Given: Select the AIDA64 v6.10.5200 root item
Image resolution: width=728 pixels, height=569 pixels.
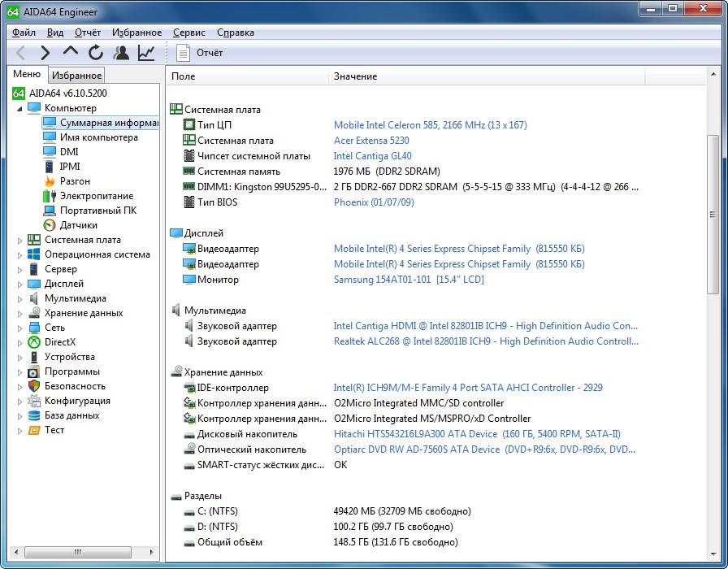Looking at the screenshot, I should pos(67,93).
